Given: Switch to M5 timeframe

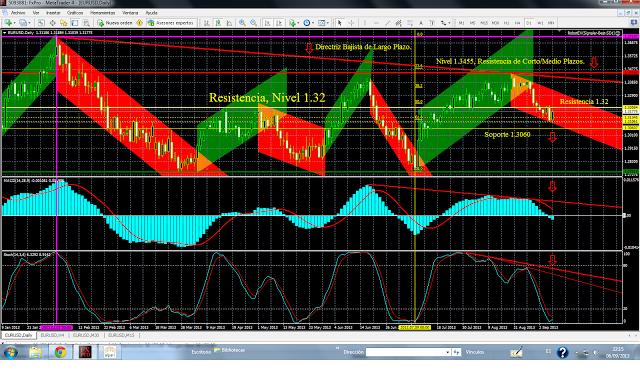Looking at the screenshot, I should 472,23.
